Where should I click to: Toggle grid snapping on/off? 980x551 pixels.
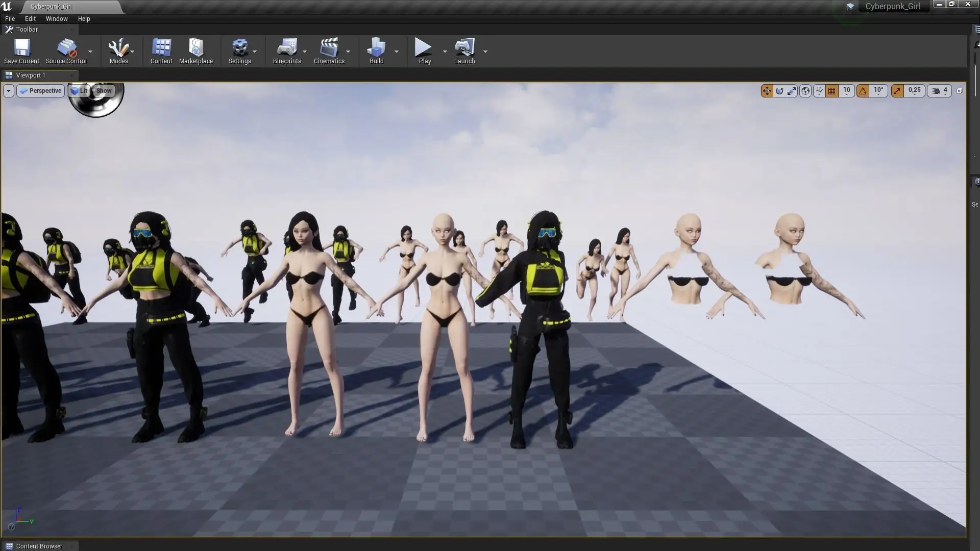[832, 91]
